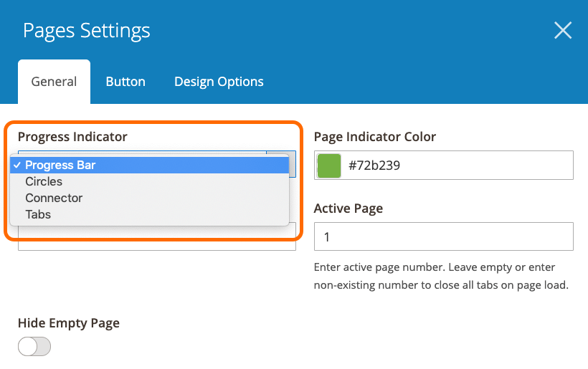Toggle the Hide Empty Page switch
The image size is (588, 369).
click(34, 347)
